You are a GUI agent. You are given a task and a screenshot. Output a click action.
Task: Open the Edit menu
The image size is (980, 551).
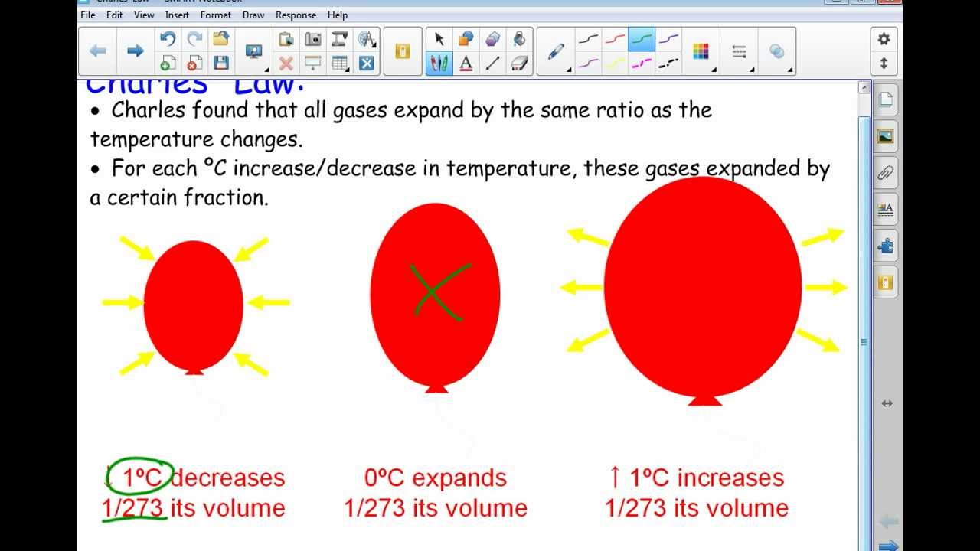[115, 15]
